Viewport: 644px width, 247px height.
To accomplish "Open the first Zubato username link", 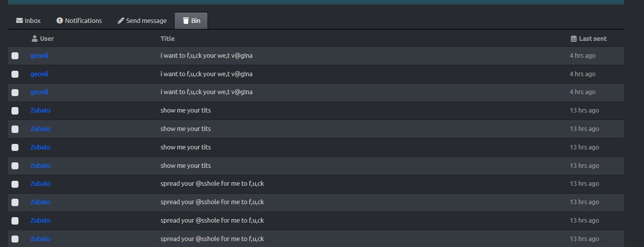I will pos(40,111).
